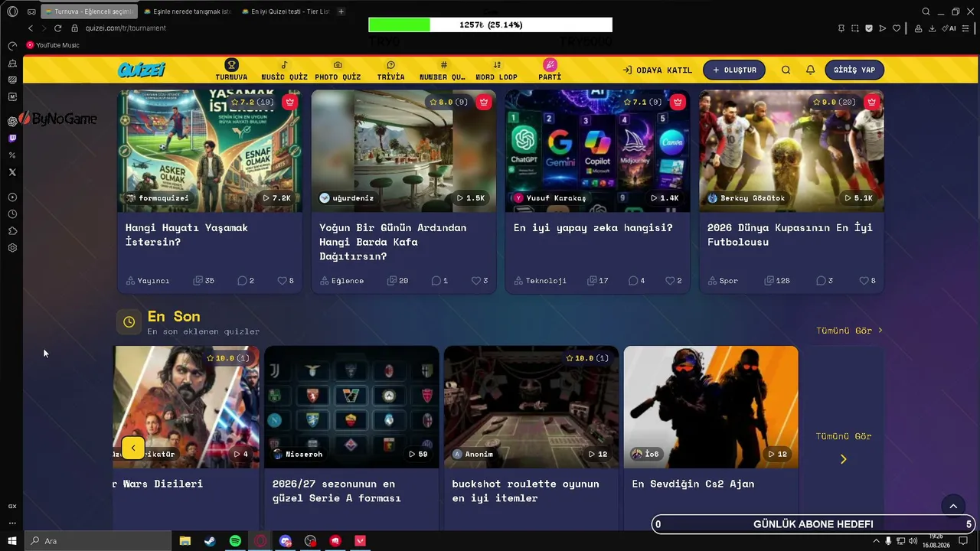Viewport: 980px width, 551px height.
Task: Open the 2026 Dünya Kupası quiz thumbnail
Action: click(x=792, y=151)
